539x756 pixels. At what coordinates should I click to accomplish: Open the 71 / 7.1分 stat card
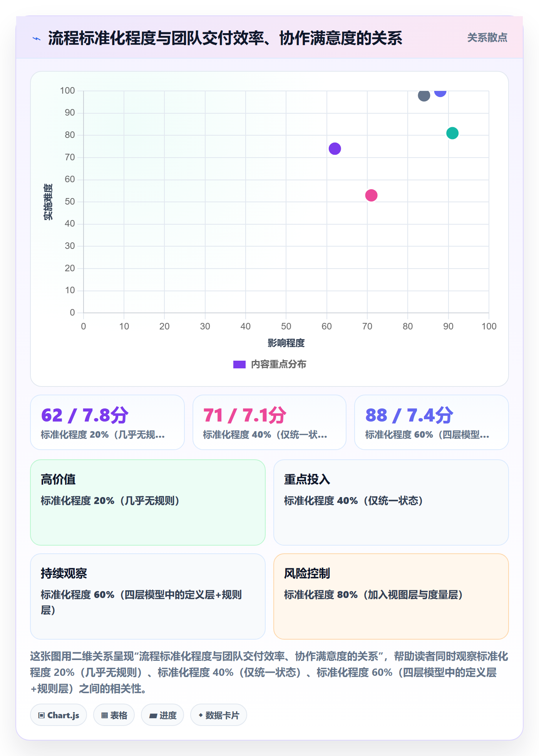(x=269, y=422)
